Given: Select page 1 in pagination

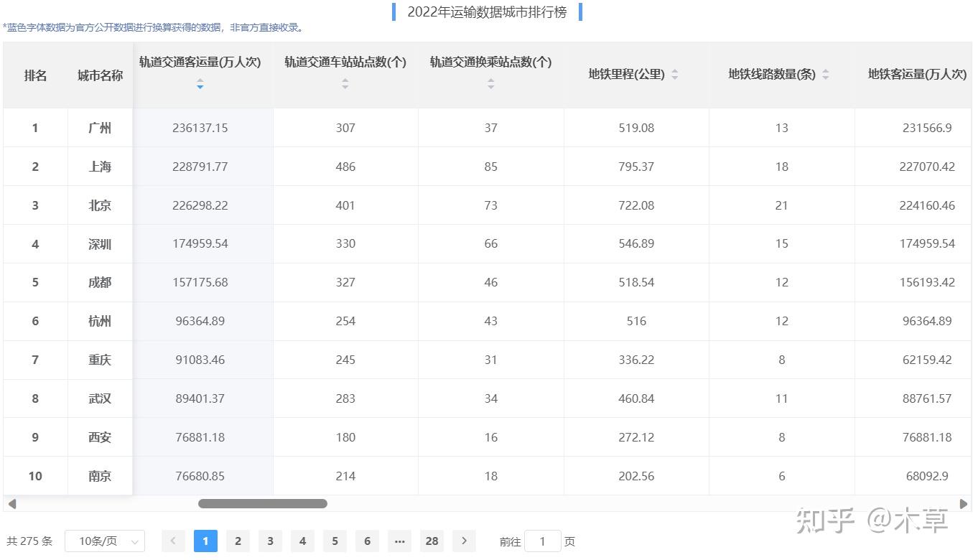Looking at the screenshot, I should (205, 541).
